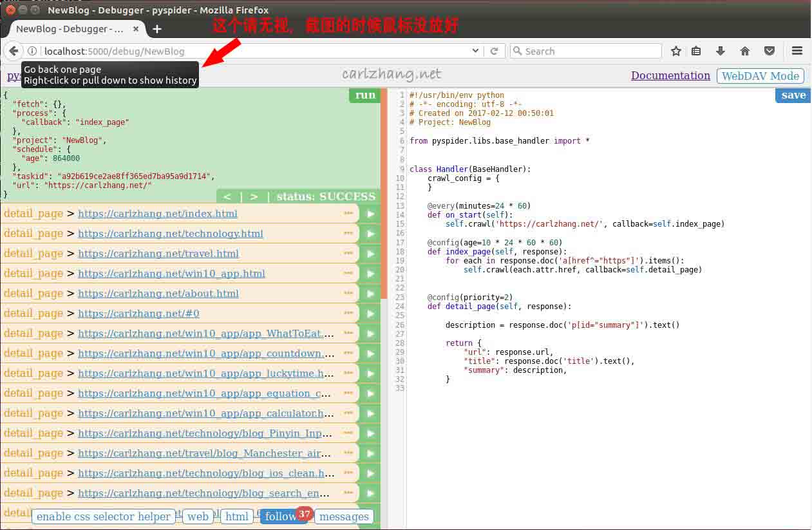Go to the Firefox home icon
The width and height of the screenshot is (812, 530).
(745, 51)
